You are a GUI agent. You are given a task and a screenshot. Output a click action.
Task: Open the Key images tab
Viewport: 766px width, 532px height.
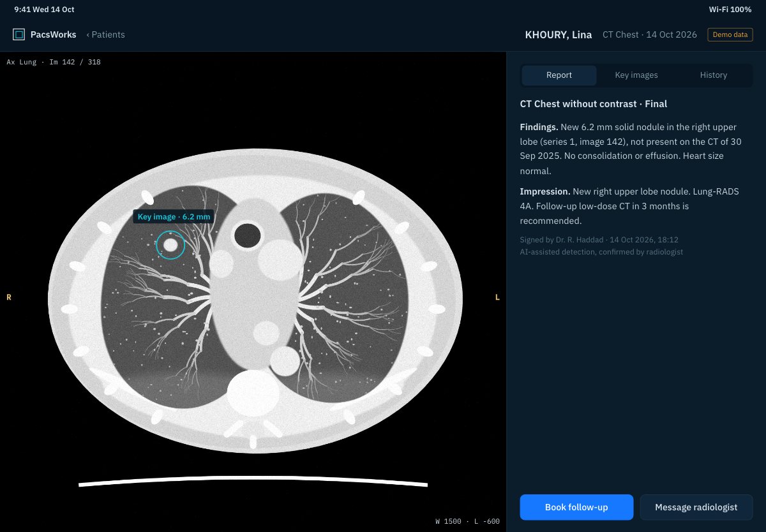coord(636,75)
